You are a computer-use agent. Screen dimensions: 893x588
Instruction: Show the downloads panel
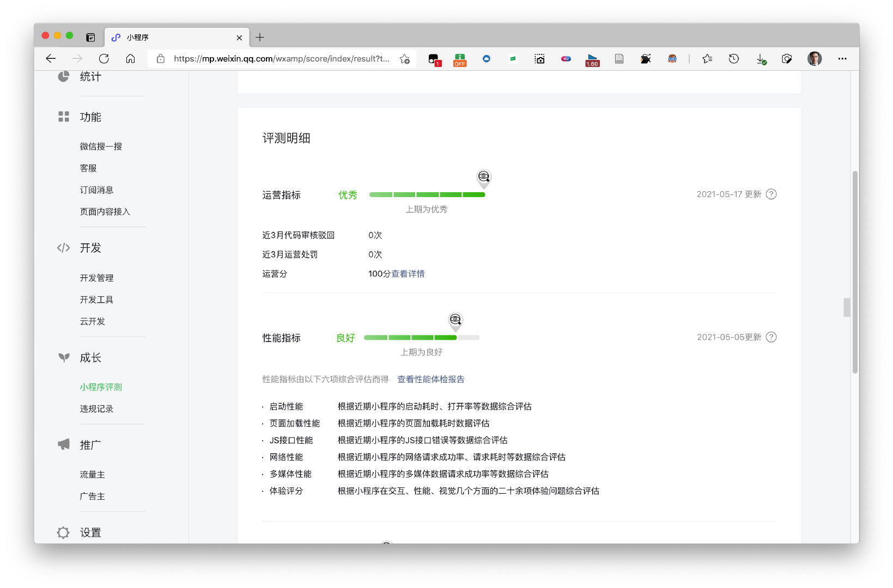click(x=761, y=59)
